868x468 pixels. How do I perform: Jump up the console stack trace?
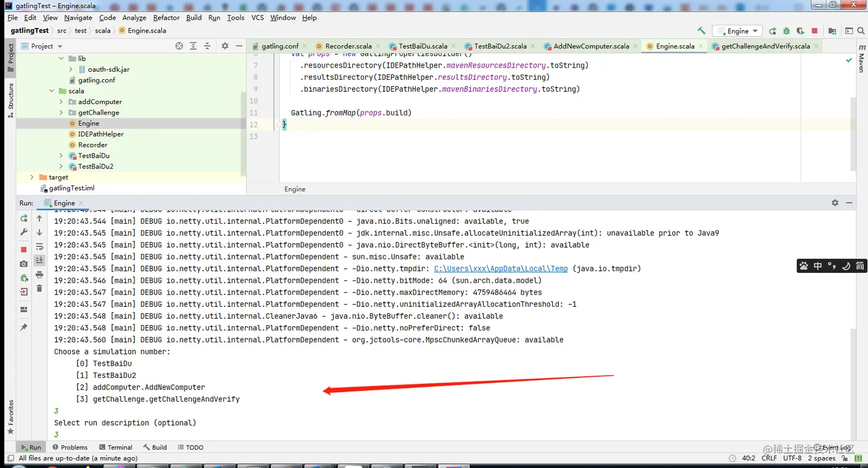click(x=39, y=219)
